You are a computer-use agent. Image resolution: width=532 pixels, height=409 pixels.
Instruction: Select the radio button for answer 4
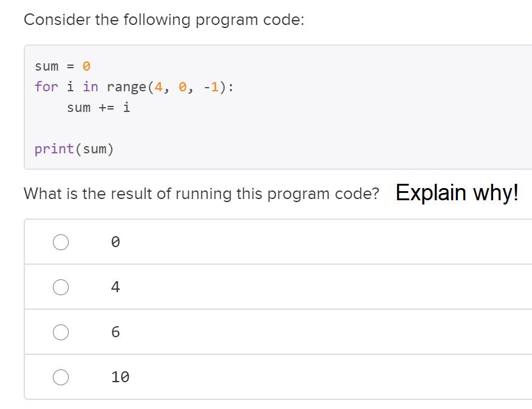tap(61, 287)
